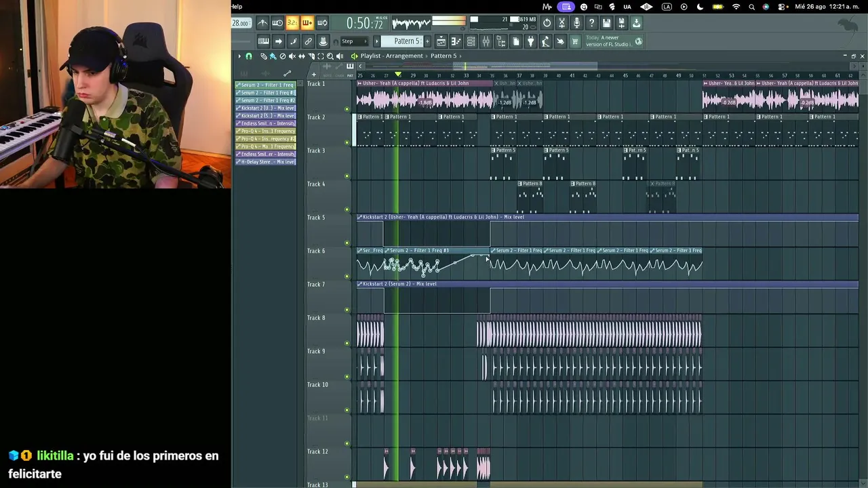Viewport: 868px width, 488px height.
Task: Open help with the question mark icon
Action: pos(591,23)
